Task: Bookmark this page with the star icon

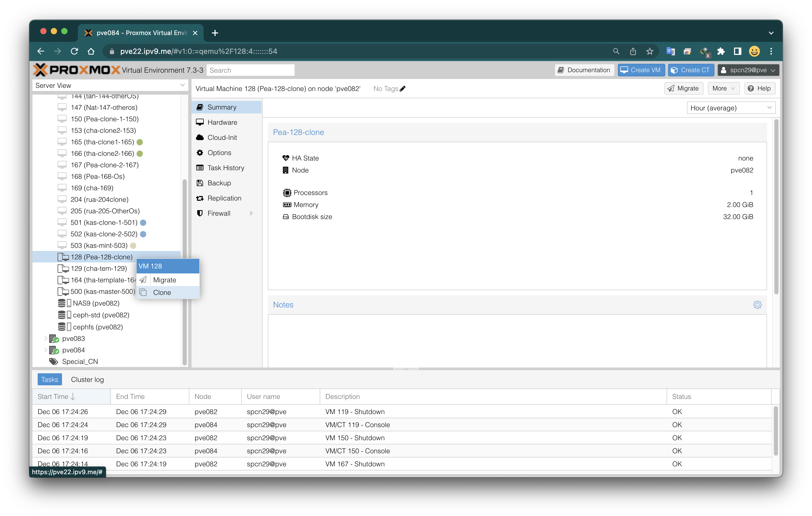Action: [650, 51]
